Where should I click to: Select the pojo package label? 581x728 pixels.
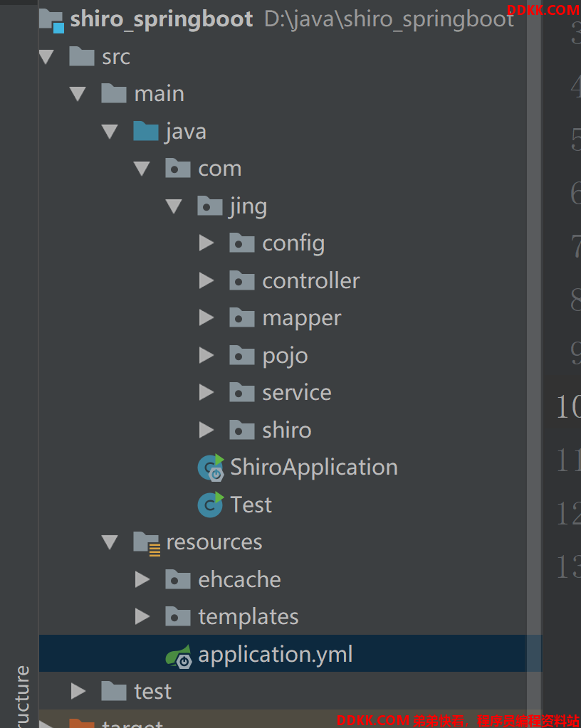click(x=285, y=357)
